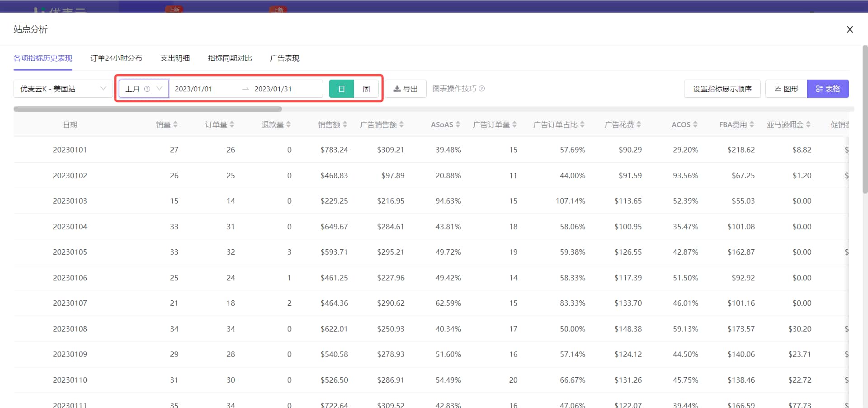Click ad spend value $148.38
Image resolution: width=868 pixels, height=408 pixels.
(x=628, y=329)
